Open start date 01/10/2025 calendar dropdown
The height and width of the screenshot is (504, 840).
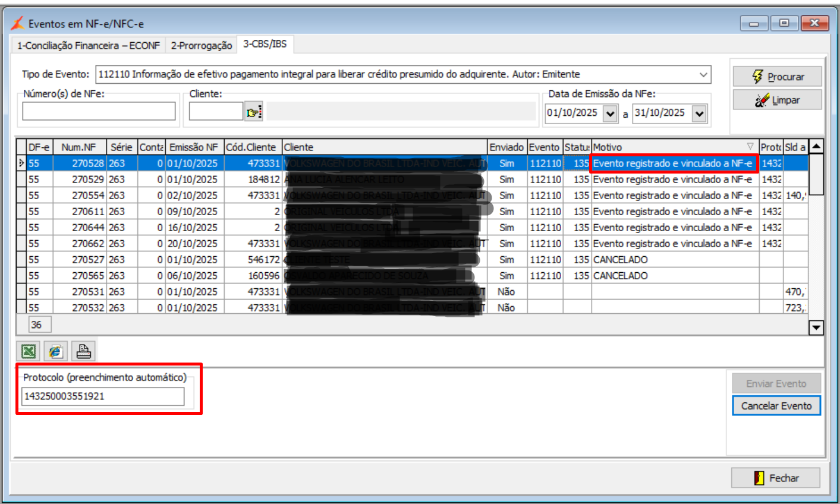click(x=610, y=114)
